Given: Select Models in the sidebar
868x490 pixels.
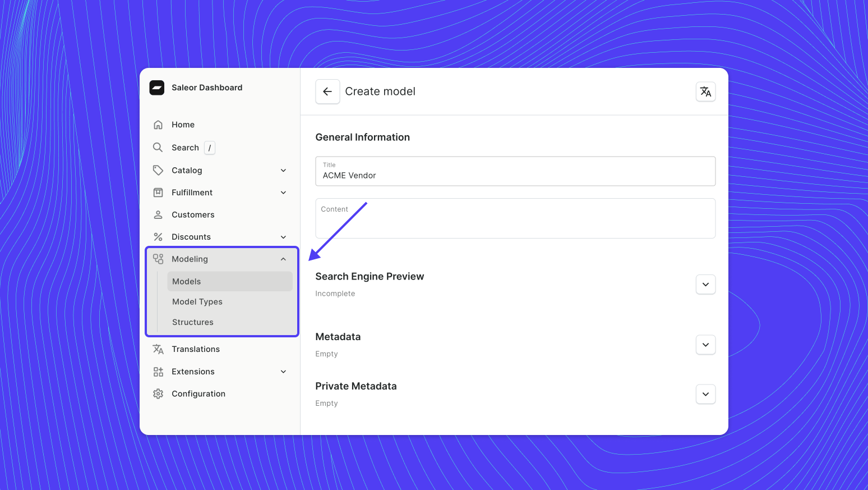Looking at the screenshot, I should click(x=187, y=282).
